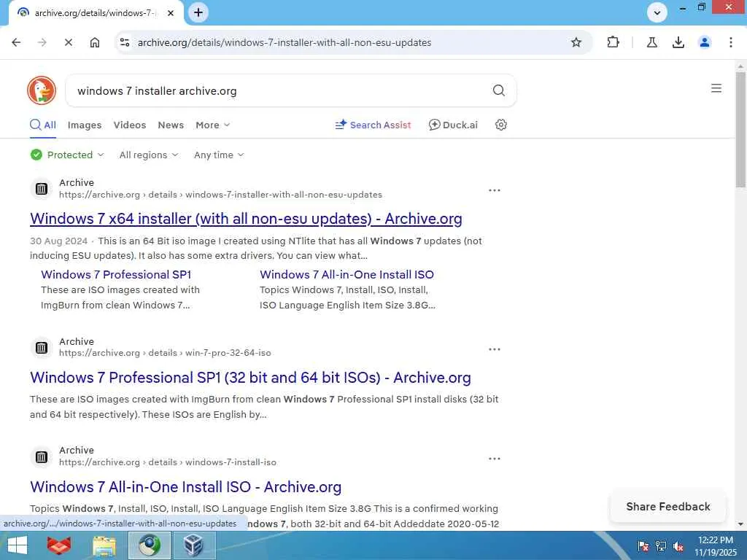Expand the Any time filter dropdown
This screenshot has width=747, height=560.
(x=219, y=155)
